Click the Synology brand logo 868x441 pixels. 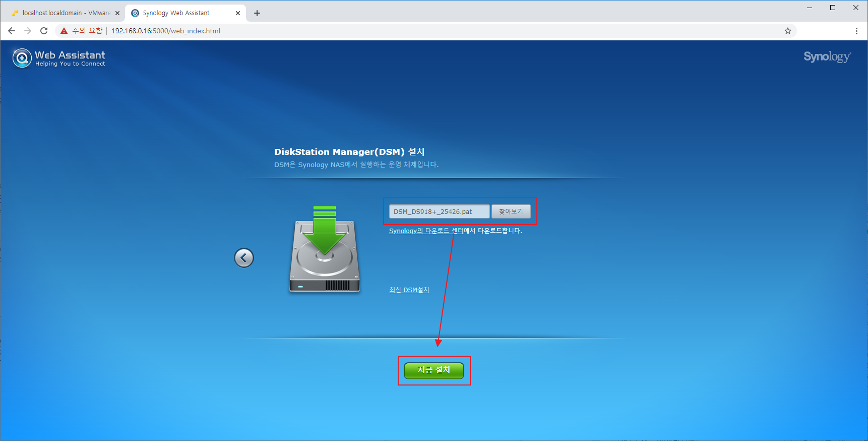pos(827,57)
